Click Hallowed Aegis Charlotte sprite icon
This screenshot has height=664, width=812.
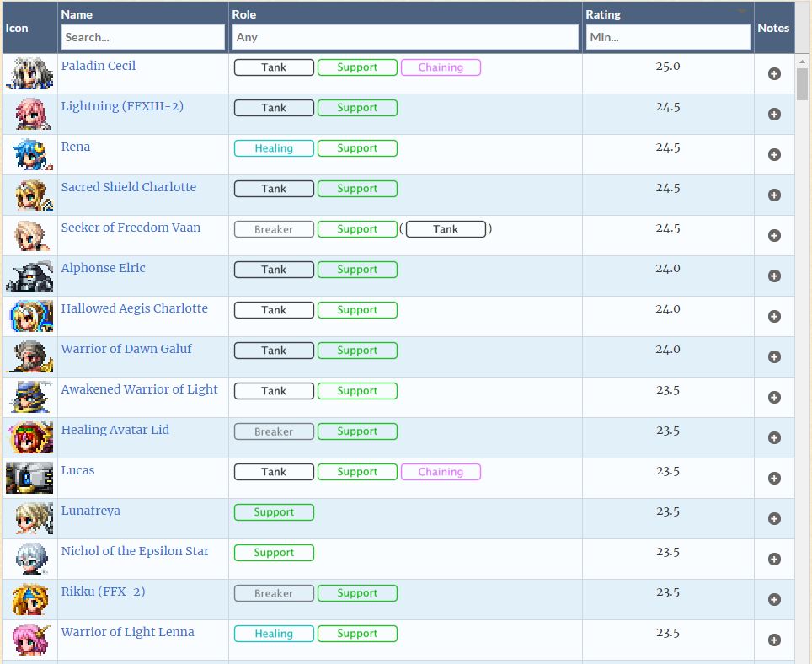pyautogui.click(x=31, y=315)
